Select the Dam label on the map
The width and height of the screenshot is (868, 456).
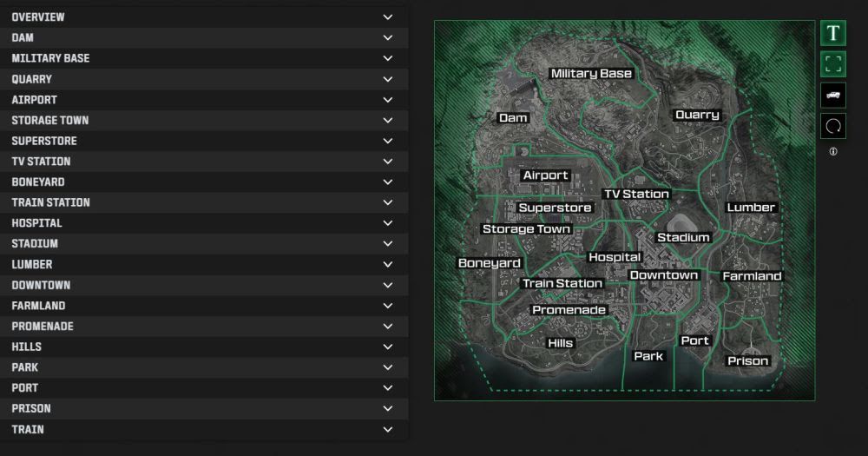click(513, 117)
